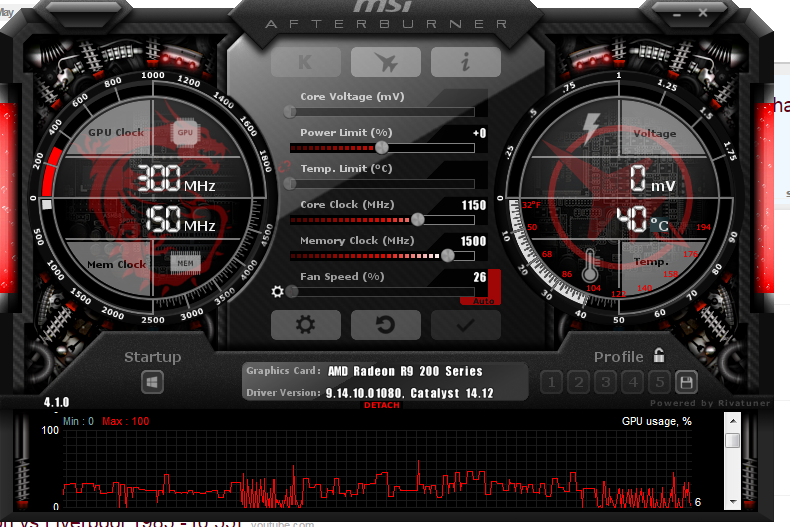Image resolution: width=790 pixels, height=527 pixels.
Task: Click the 4.1.0 version number
Action: 56,403
